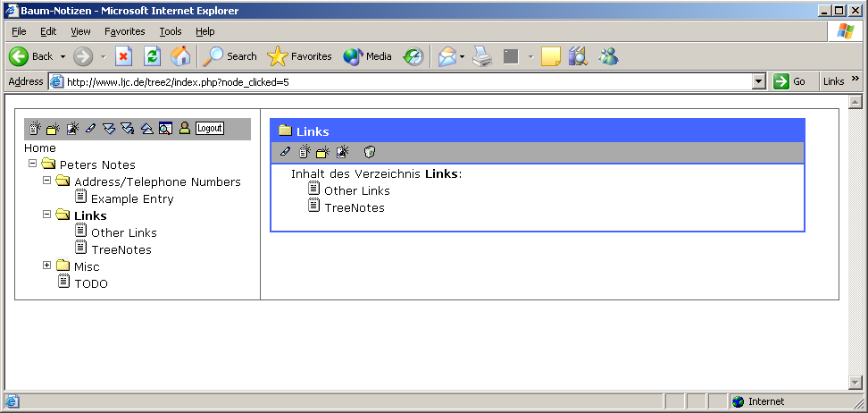
Task: Open the Edit menu
Action: coord(48,31)
